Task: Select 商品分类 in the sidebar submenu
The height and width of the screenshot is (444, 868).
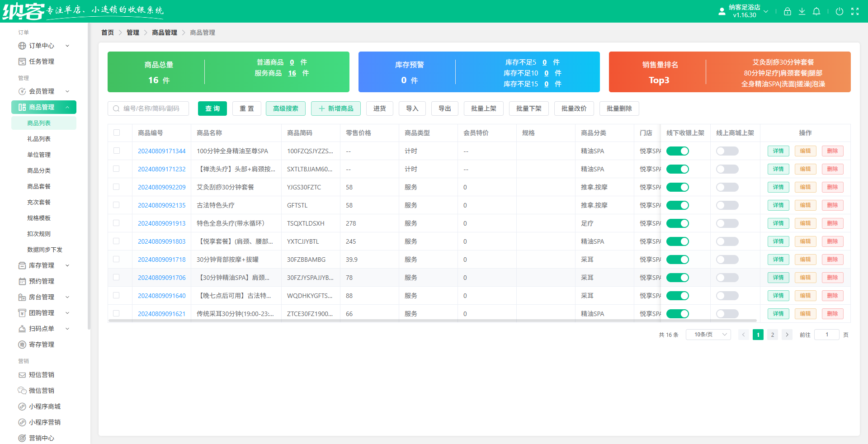Action: click(x=39, y=170)
